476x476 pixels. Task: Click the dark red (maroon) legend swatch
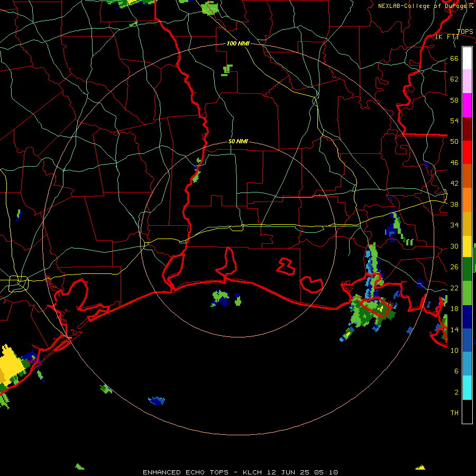467,129
